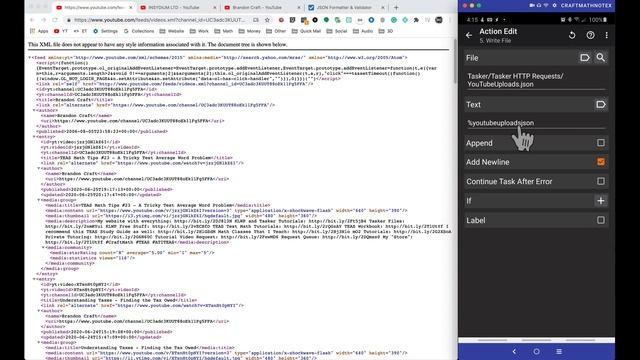Collapse the first entry XML node
This screenshot has width=640, height=360.
[34, 137]
